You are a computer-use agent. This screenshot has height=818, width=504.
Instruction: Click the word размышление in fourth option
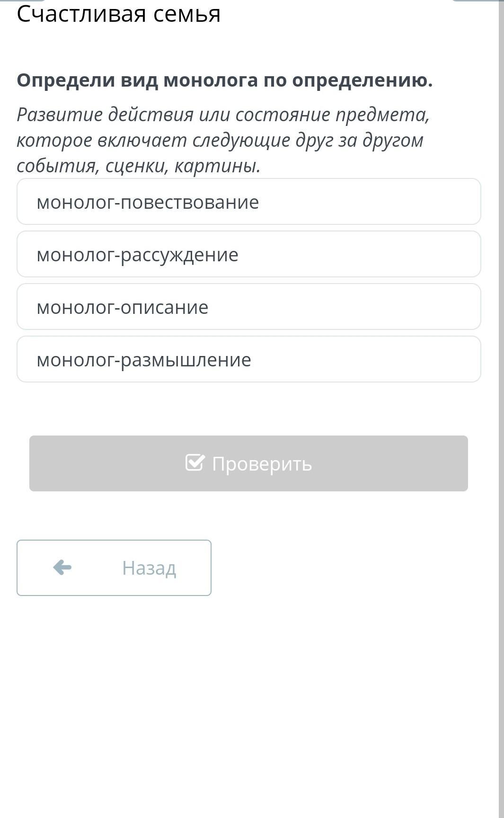pyautogui.click(x=186, y=360)
